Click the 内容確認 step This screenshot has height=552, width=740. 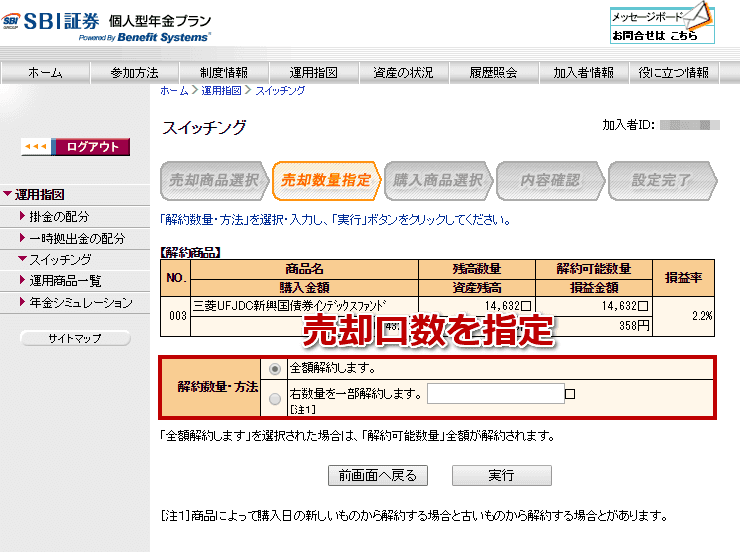coord(550,181)
